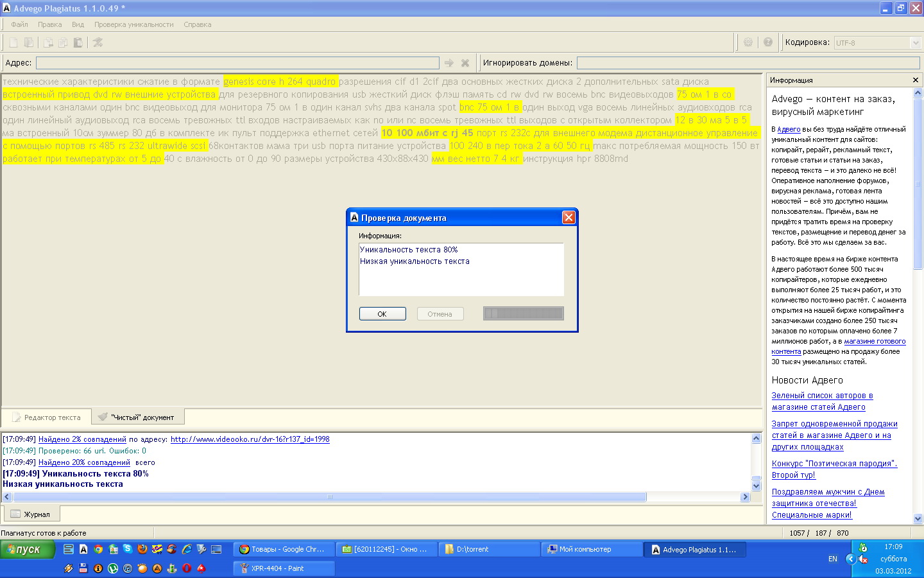
Task: Click the Paste clipboard toolbar icon
Action: pos(78,42)
